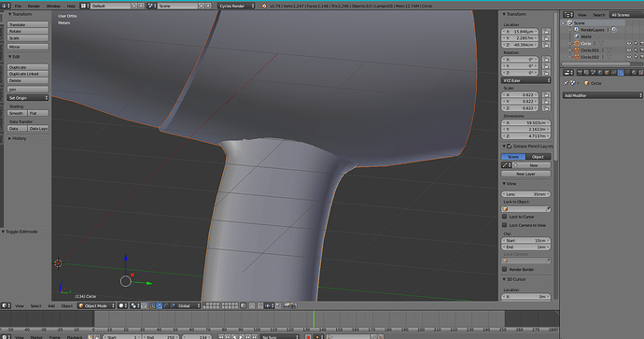Click the Flat shading button
The width and height of the screenshot is (644, 339).
pyautogui.click(x=38, y=113)
